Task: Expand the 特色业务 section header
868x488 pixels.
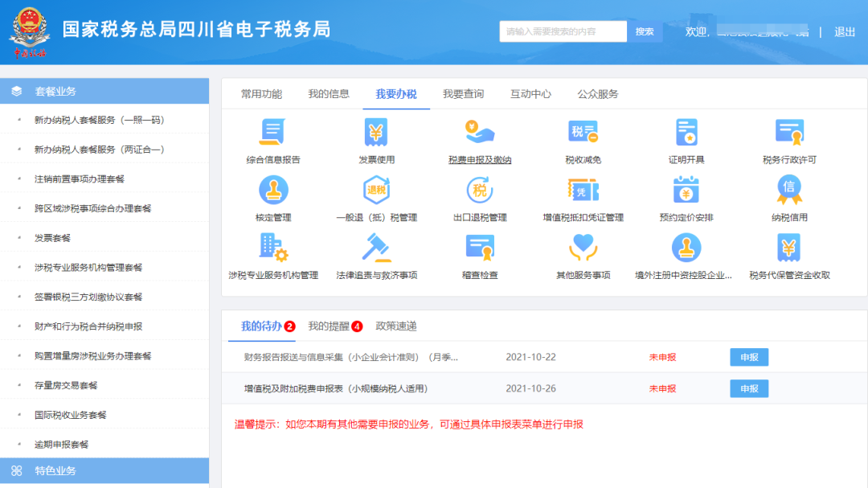Action: pyautogui.click(x=104, y=471)
